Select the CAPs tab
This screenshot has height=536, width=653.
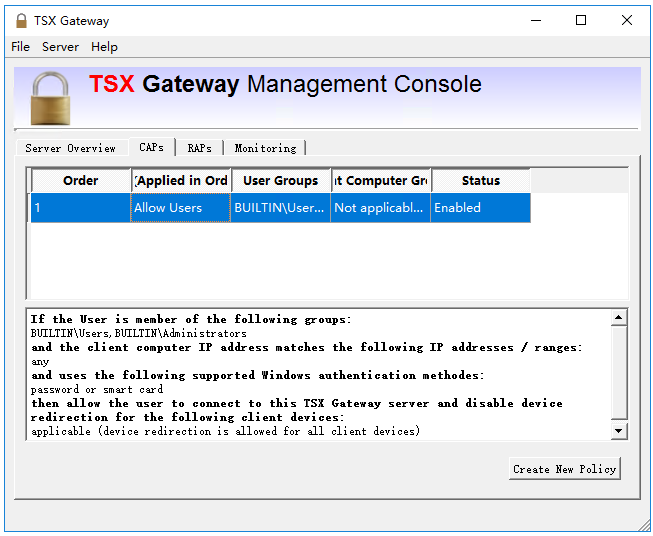152,147
